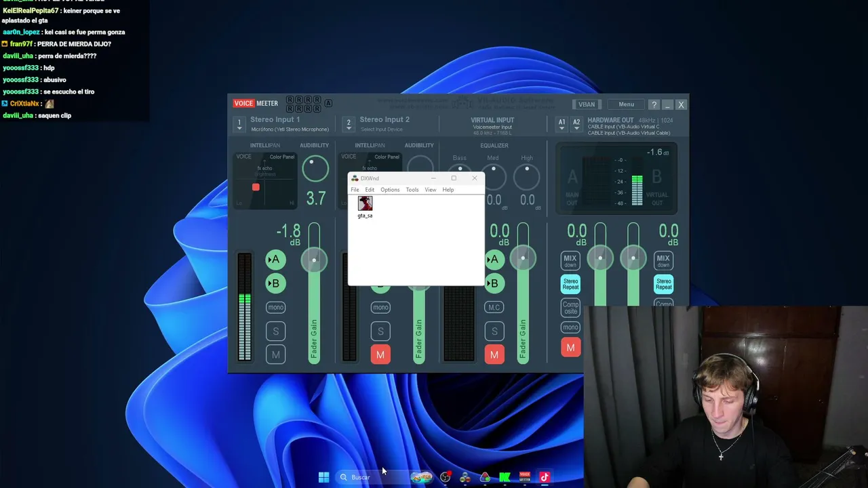Mute Stereo Input 1

pos(275,354)
